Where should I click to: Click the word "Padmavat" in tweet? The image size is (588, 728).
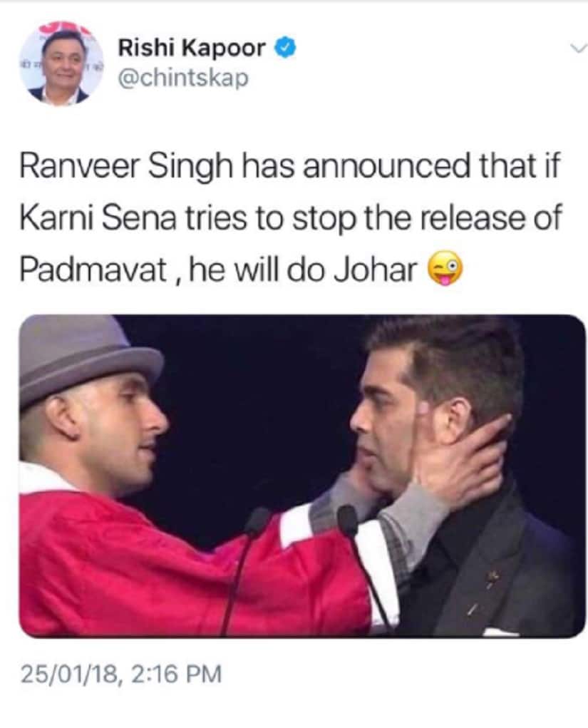point(93,270)
